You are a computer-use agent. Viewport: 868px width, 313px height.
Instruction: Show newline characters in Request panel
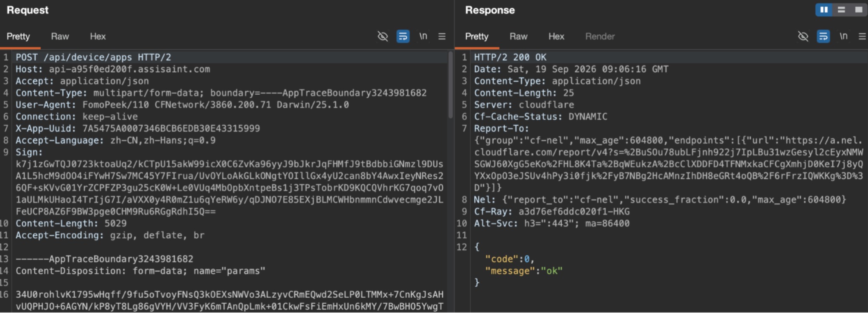tap(423, 37)
